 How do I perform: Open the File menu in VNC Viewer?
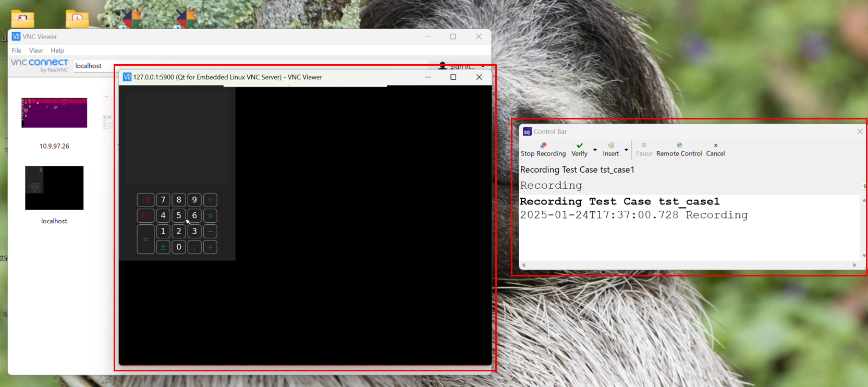tap(17, 51)
